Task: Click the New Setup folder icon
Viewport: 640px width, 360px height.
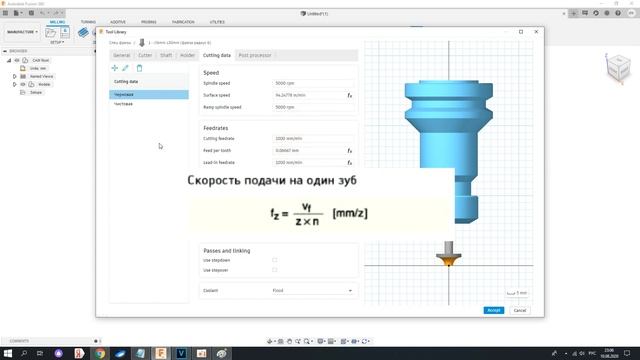Action: [x=51, y=33]
